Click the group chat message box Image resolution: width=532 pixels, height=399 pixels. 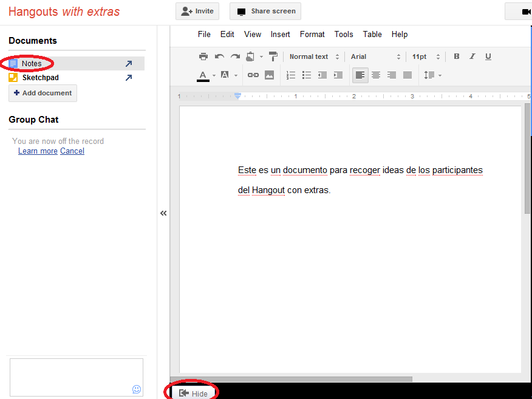point(76,377)
